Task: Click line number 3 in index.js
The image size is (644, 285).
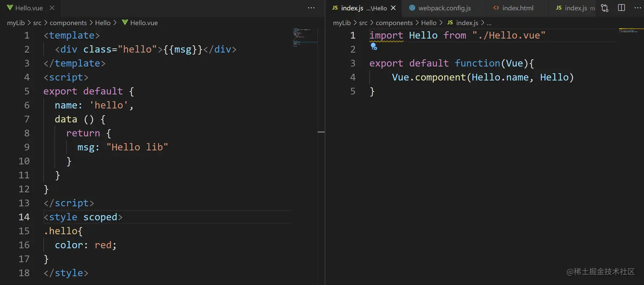Action: (x=353, y=63)
